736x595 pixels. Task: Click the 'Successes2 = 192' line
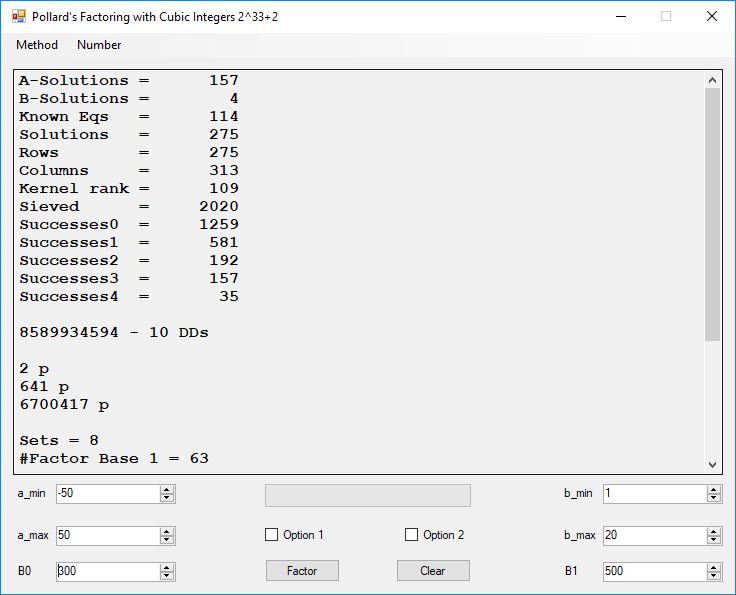click(129, 260)
